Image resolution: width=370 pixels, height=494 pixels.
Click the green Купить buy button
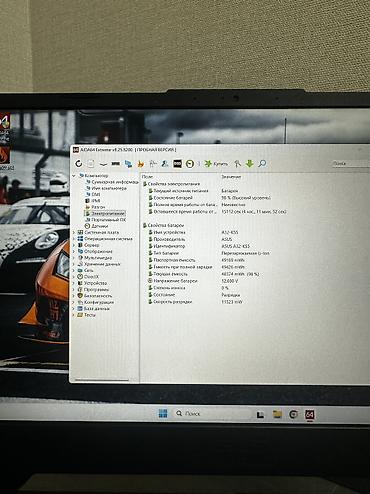pyautogui.click(x=216, y=164)
